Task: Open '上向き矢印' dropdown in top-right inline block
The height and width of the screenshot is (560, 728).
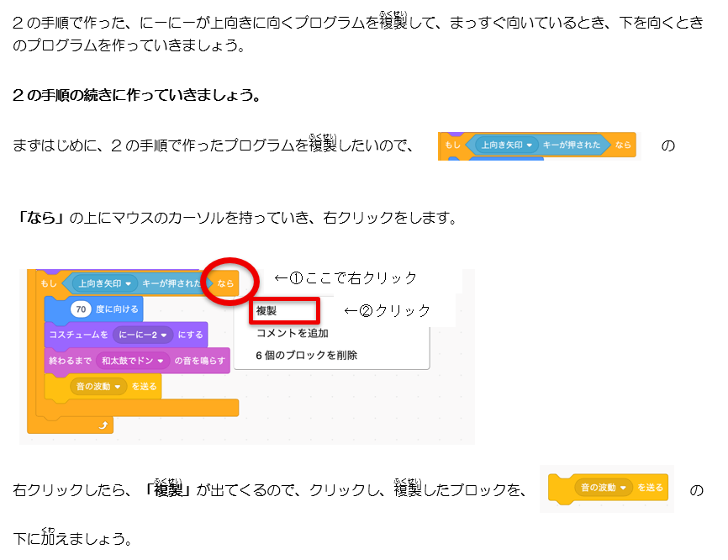Action: point(504,145)
